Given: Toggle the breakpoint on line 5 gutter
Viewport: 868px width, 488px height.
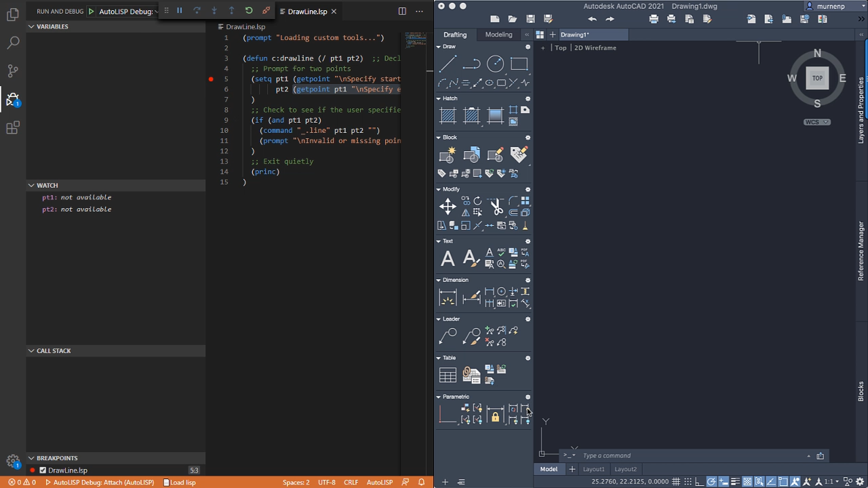Looking at the screenshot, I should tap(211, 79).
